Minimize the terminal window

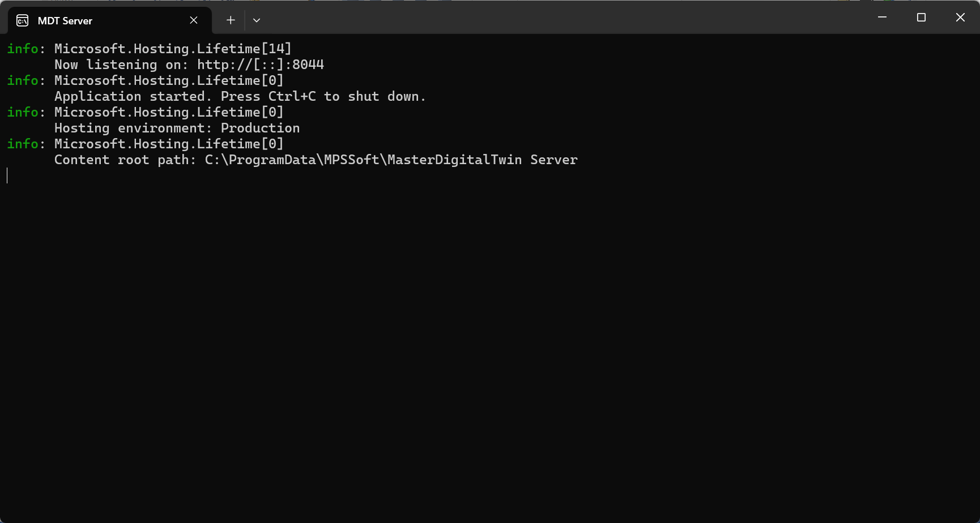point(882,18)
